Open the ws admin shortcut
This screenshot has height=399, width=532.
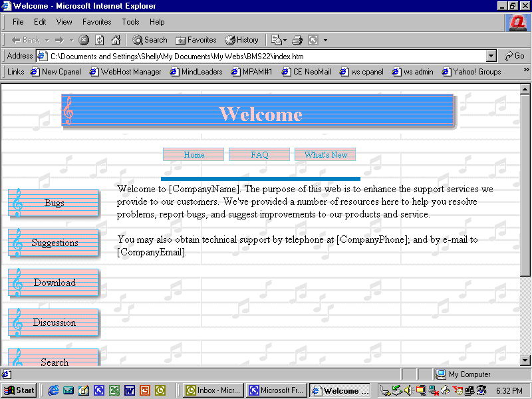click(412, 72)
